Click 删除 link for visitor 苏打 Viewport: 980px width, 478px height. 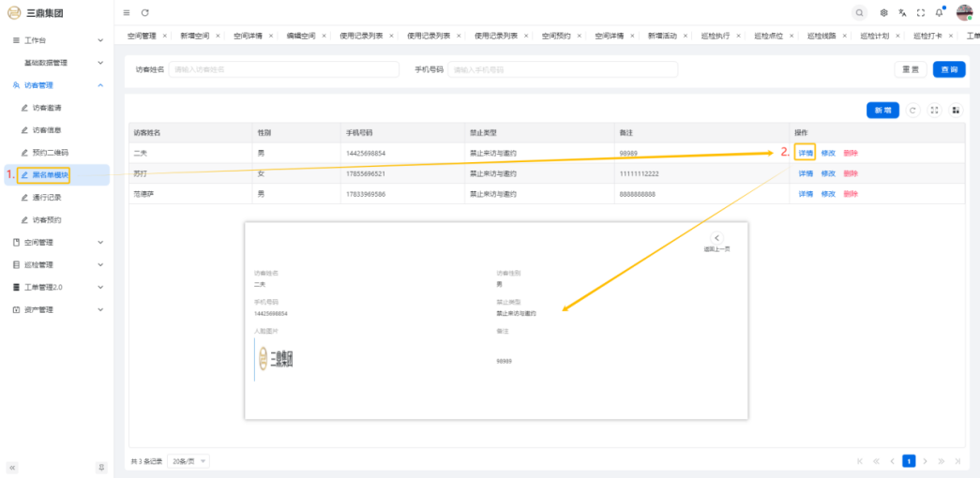click(x=850, y=173)
